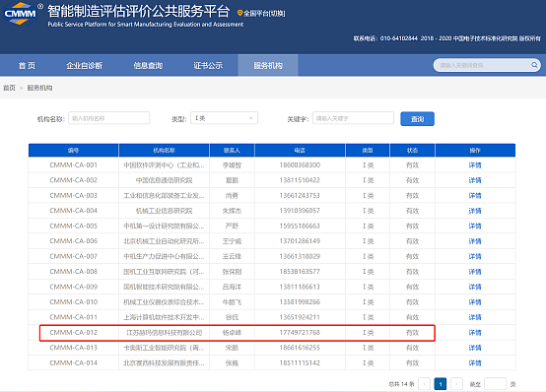Screen dimensions: 546x392
Task: Click the CMMM logo icon
Action: (20, 14)
